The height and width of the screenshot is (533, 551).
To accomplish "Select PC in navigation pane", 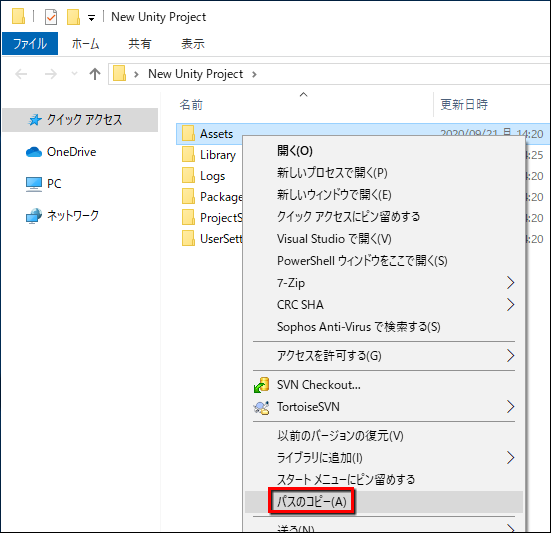I will 54,183.
